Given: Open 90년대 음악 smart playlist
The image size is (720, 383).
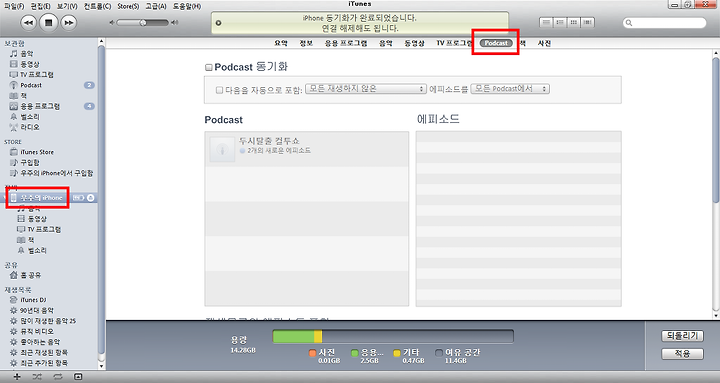Looking at the screenshot, I should 37,310.
